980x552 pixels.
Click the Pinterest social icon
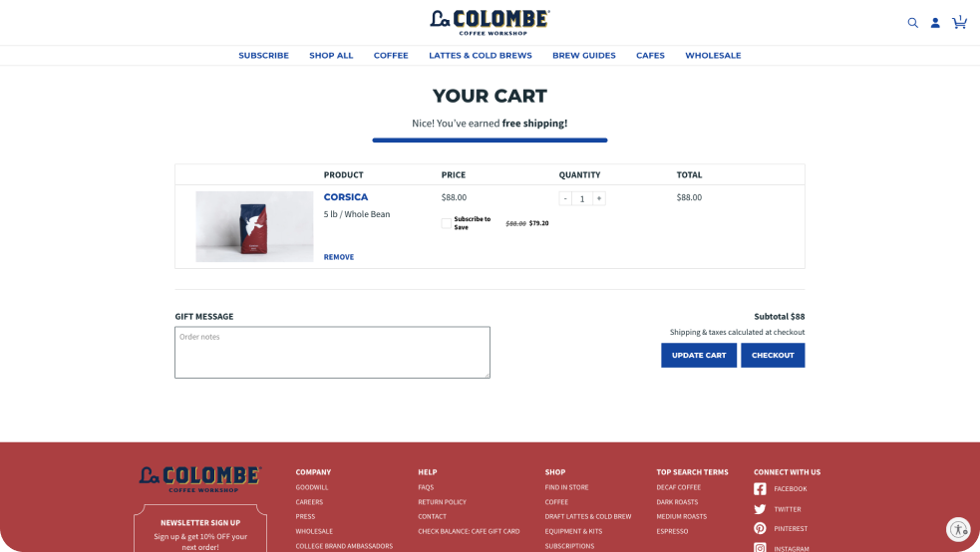coord(760,528)
